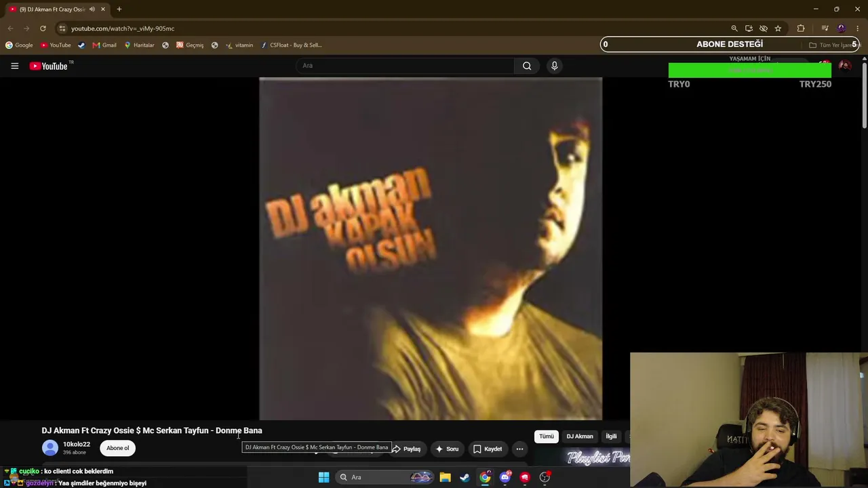Select the İlgili filter chip
This screenshot has width=868, height=488.
click(611, 436)
